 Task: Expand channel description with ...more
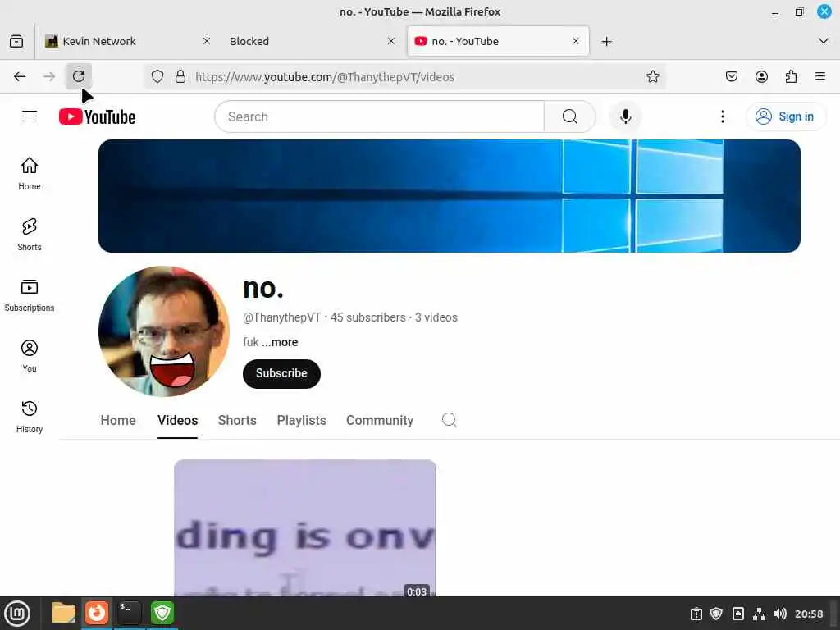(280, 342)
